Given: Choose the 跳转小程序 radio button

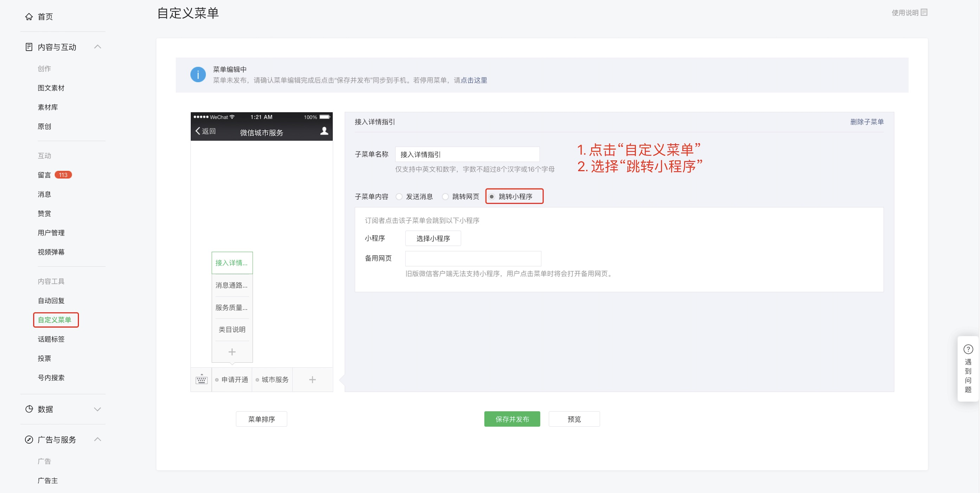Looking at the screenshot, I should click(492, 197).
